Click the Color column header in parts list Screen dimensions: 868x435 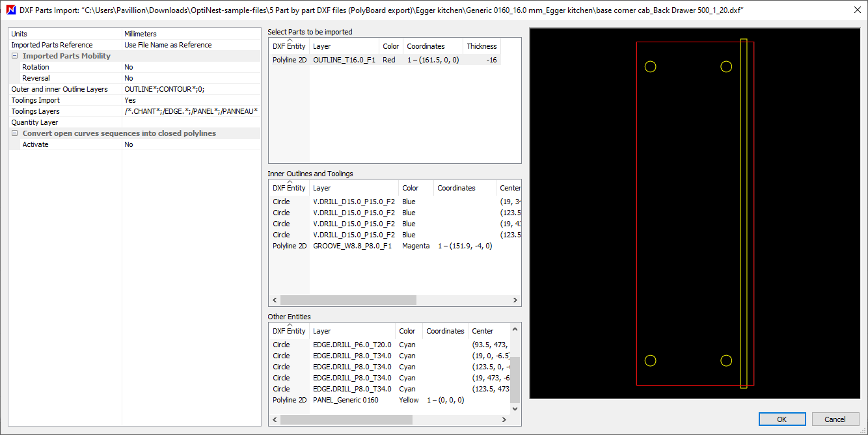[x=390, y=46]
